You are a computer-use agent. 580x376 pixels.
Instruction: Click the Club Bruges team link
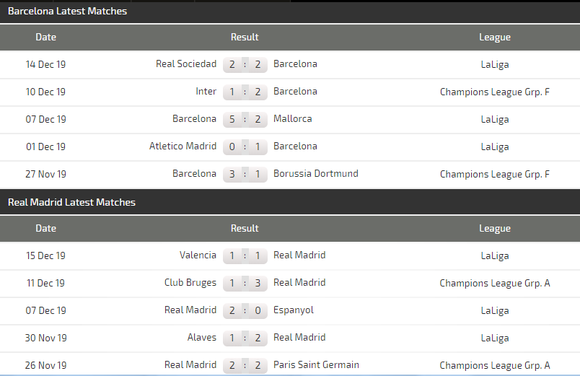coord(190,283)
